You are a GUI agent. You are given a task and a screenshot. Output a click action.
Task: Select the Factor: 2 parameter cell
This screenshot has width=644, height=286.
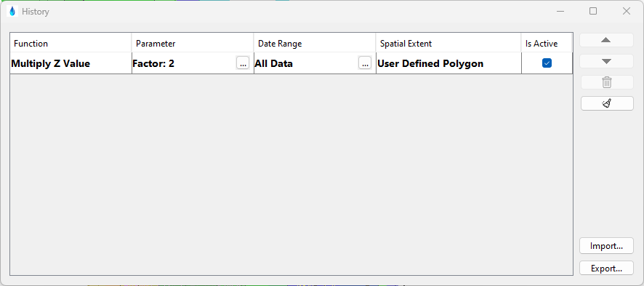click(184, 63)
